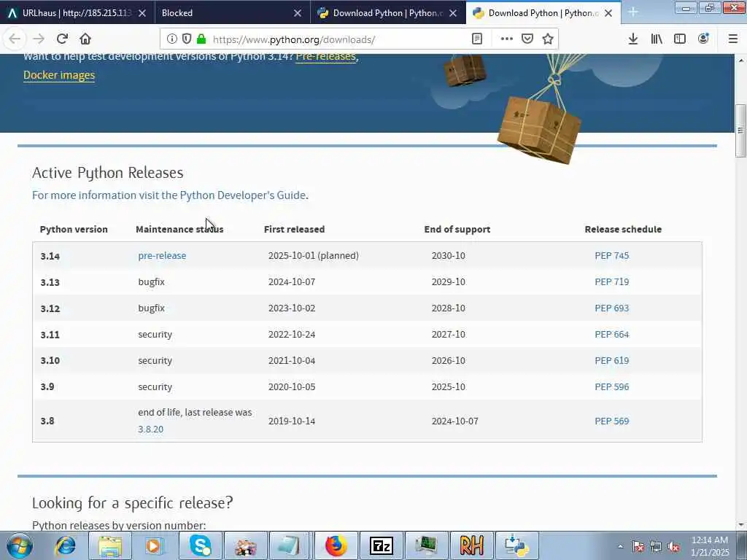
Task: Toggle the sidebar icon
Action: click(680, 39)
